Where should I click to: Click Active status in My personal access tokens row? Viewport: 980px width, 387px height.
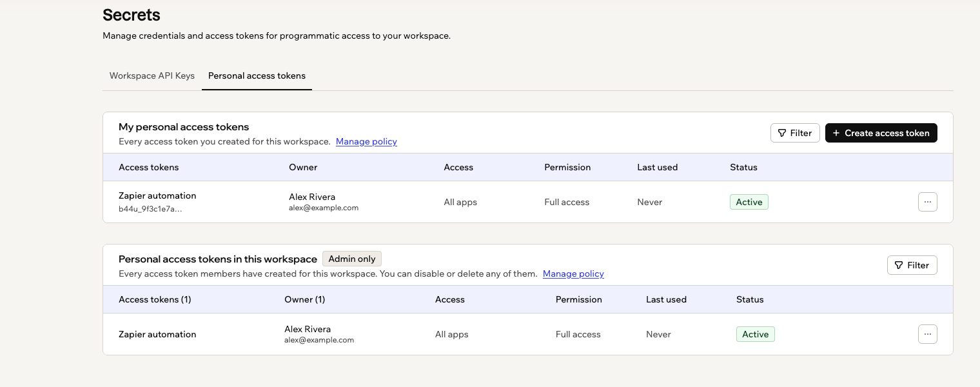[x=749, y=202]
